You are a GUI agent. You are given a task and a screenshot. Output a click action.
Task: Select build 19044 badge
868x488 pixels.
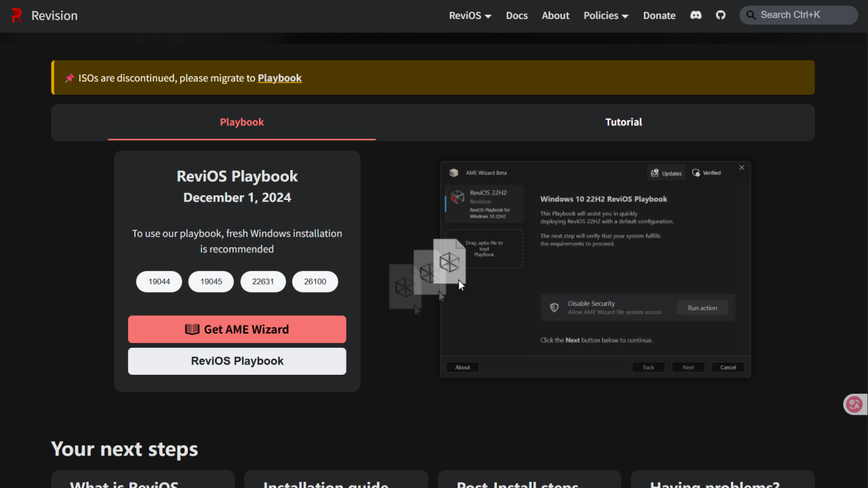[159, 282]
